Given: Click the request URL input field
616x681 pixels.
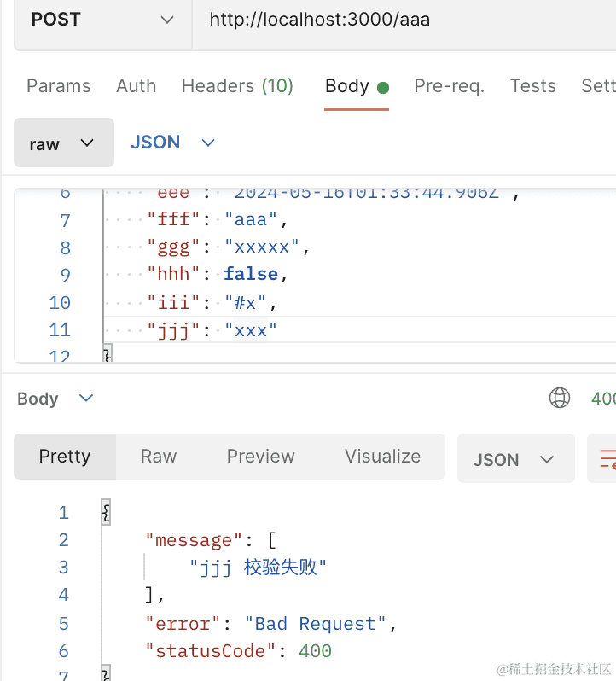Looking at the screenshot, I should click(401, 20).
